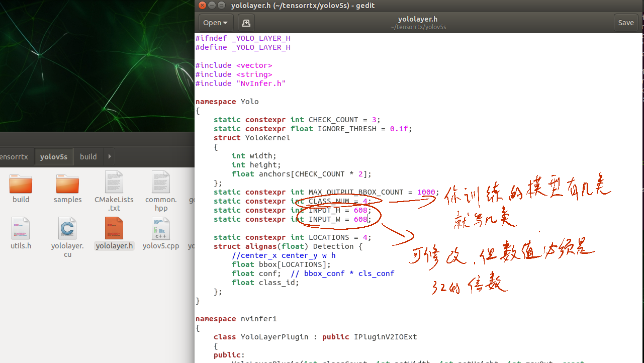The width and height of the screenshot is (644, 363).
Task: Click the MAX_OUTPUT_BBOX_COUNT value 1000
Action: coord(426,192)
